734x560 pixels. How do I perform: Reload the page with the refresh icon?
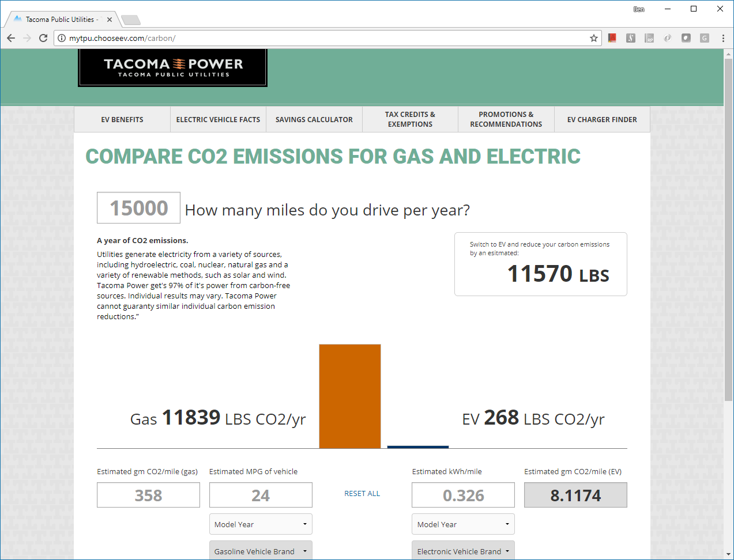pos(43,38)
